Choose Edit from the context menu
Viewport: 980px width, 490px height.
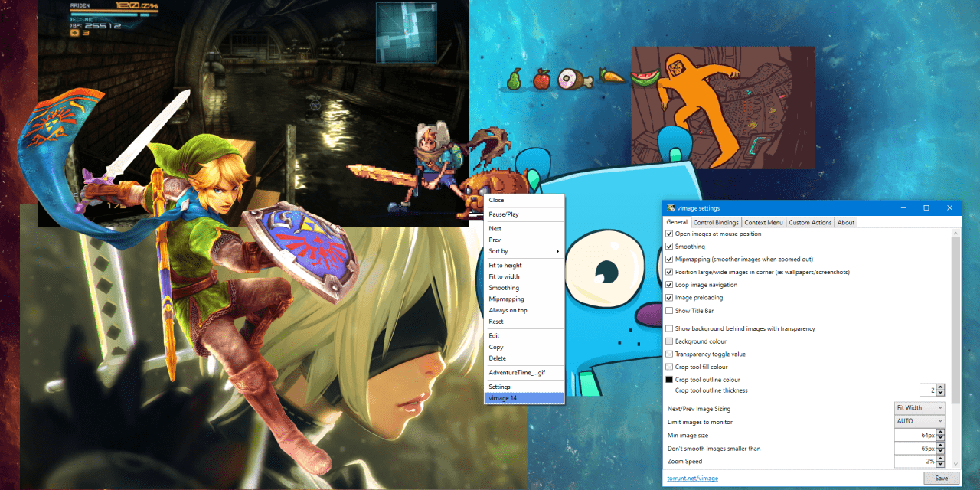(524, 335)
